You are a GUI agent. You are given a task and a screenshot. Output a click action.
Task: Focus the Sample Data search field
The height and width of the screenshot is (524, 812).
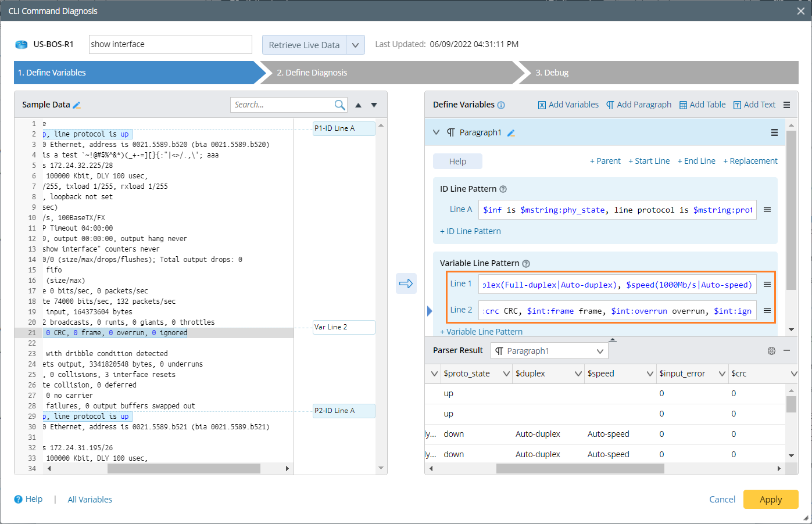pyautogui.click(x=282, y=105)
